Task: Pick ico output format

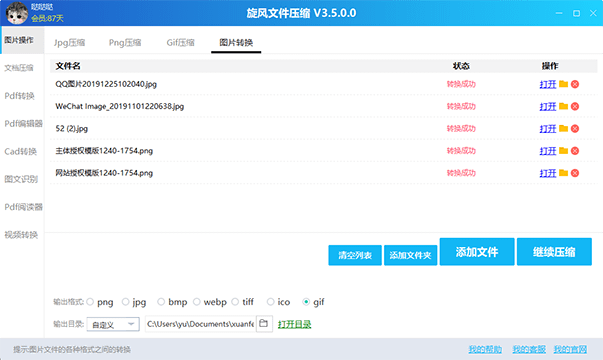Action: 270,302
